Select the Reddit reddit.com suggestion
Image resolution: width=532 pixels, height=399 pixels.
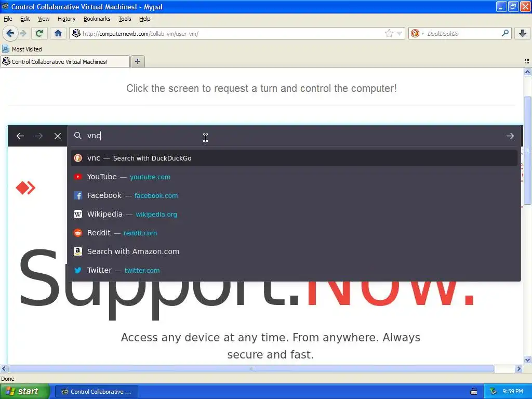click(x=294, y=233)
